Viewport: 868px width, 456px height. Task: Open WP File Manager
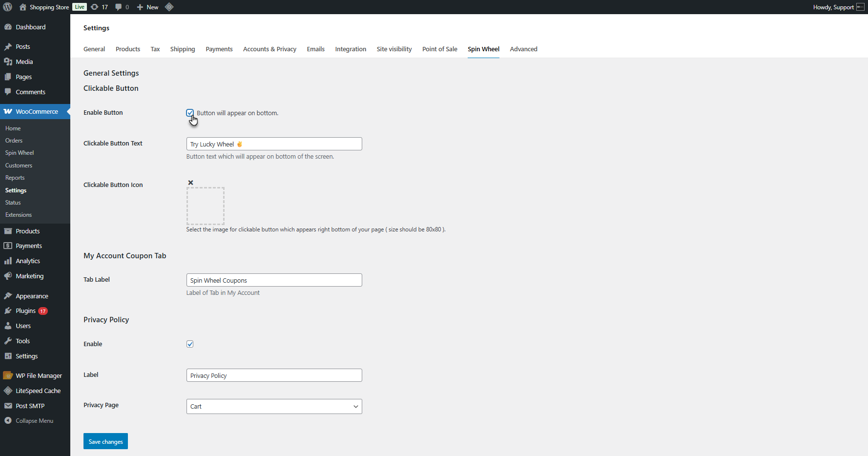[x=39, y=376]
